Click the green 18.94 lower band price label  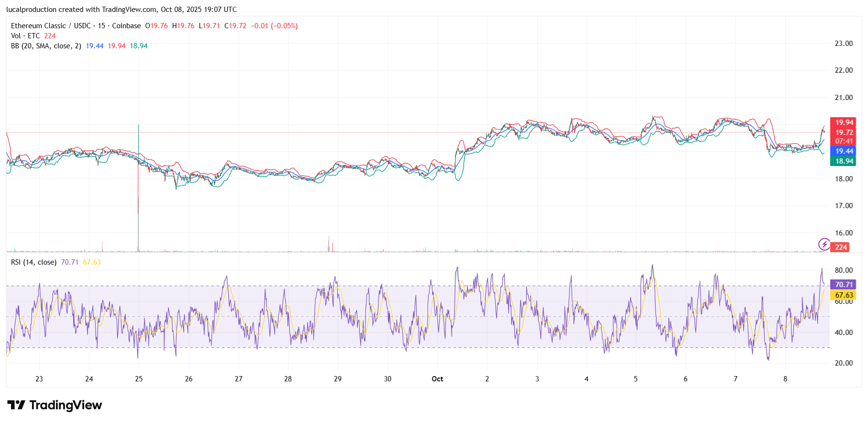[844, 161]
